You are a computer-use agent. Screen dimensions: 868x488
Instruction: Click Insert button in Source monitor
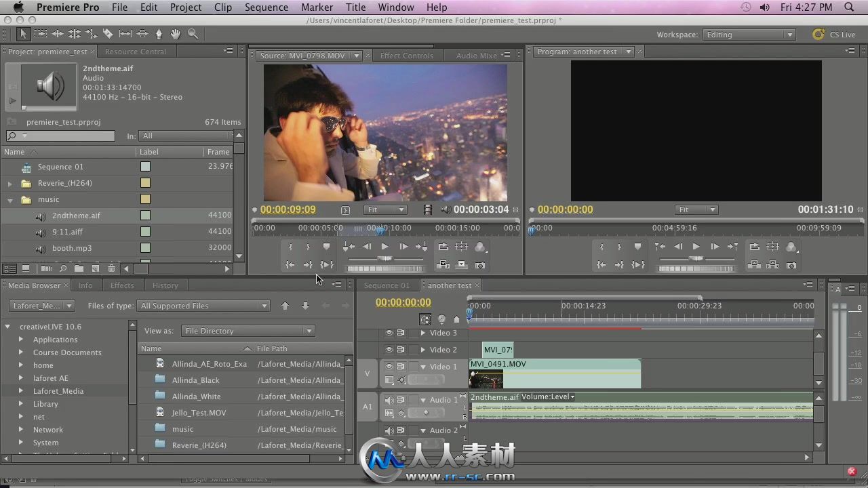[x=443, y=264]
